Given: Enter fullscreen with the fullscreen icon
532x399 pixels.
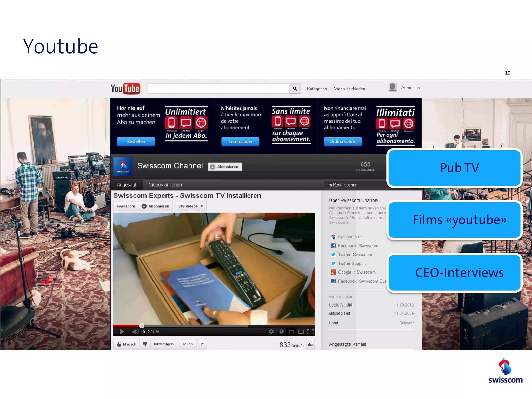Looking at the screenshot, I should coord(310,332).
